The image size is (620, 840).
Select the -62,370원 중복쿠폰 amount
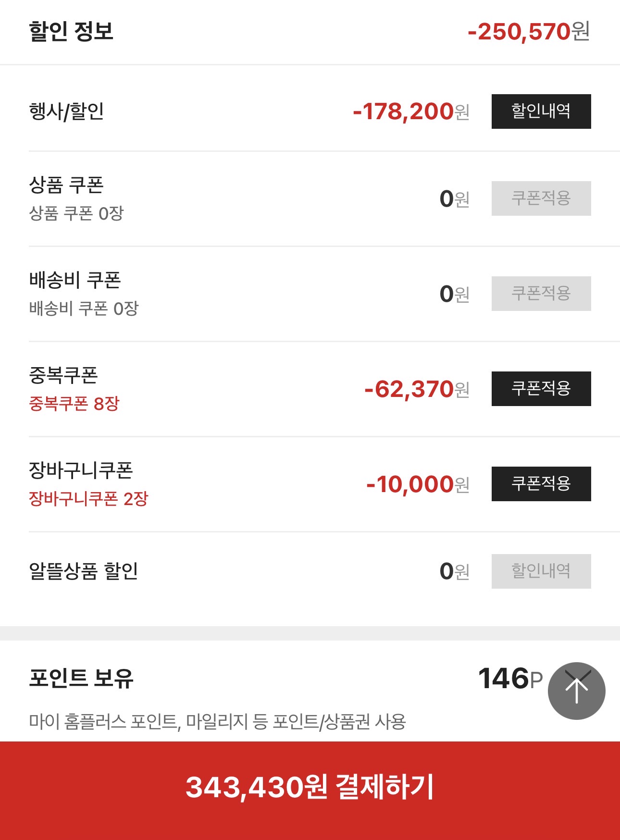tap(416, 389)
